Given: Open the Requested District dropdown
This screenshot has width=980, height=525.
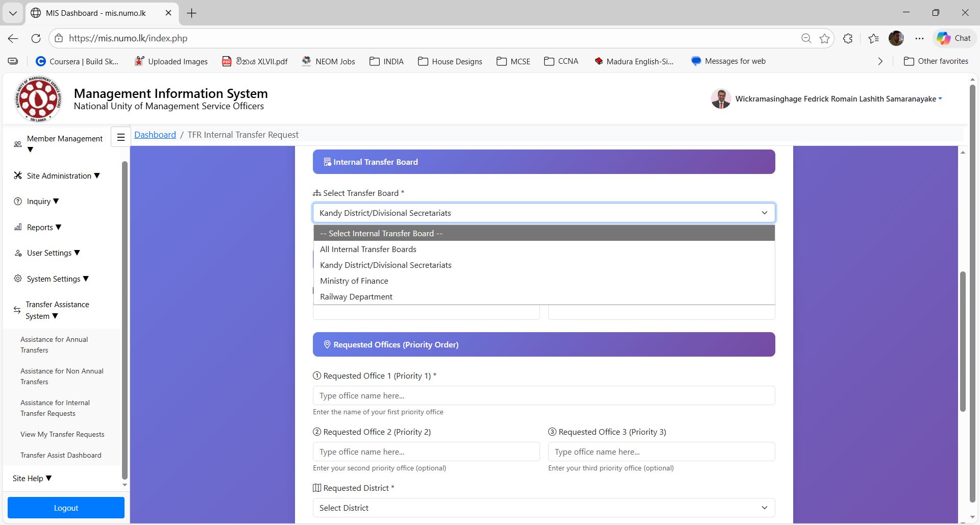Looking at the screenshot, I should [544, 508].
